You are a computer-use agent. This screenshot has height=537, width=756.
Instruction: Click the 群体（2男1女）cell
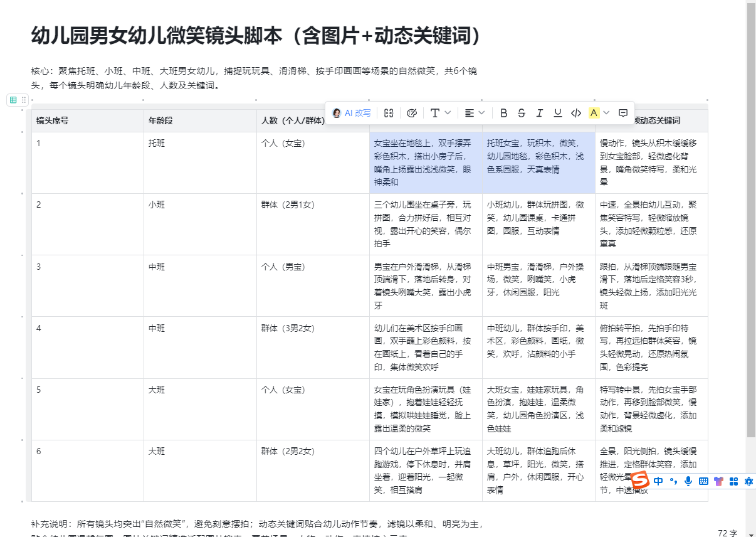(x=313, y=224)
